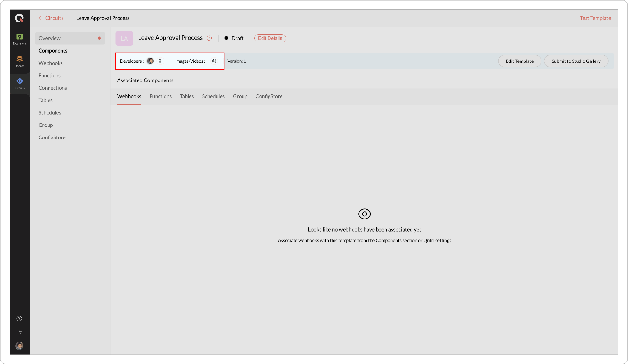Switch to the Schedules tab

(213, 96)
